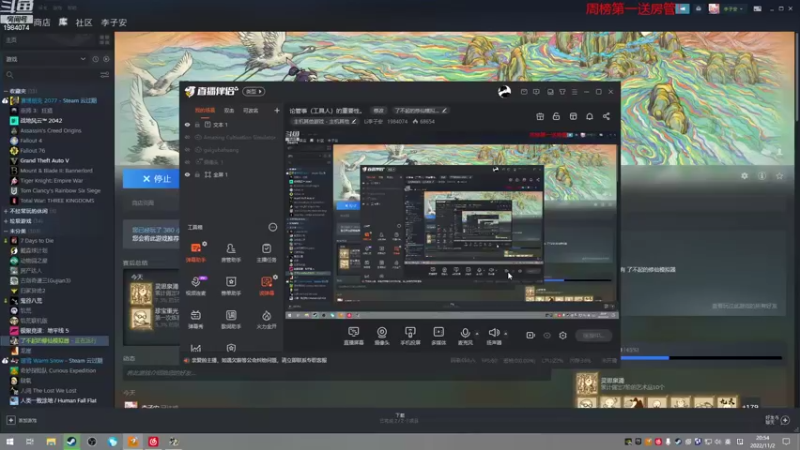This screenshot has width=800, height=450.
Task: Click the Steam library search field
Action: click(x=51, y=74)
